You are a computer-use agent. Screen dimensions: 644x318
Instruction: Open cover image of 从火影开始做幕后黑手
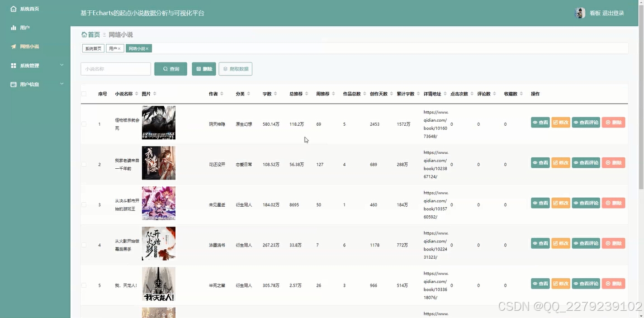159,243
